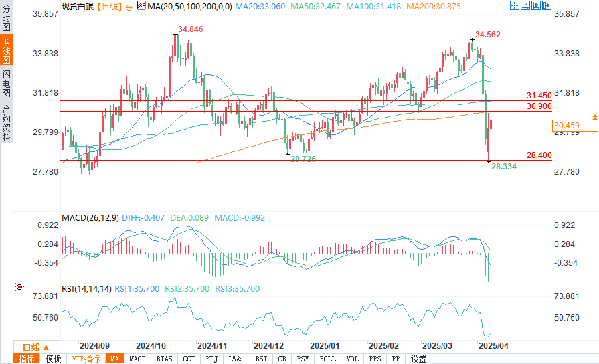This screenshot has height=364, width=599.
Task: Click the RSI1:35.700 value
Action: [x=137, y=289]
